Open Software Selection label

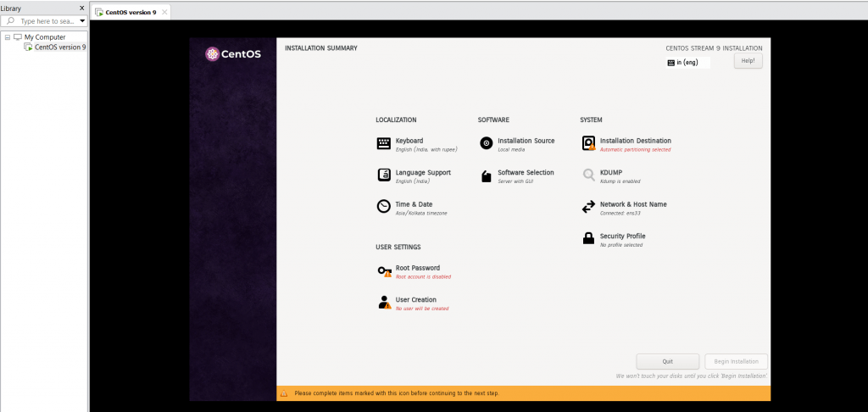pos(526,173)
